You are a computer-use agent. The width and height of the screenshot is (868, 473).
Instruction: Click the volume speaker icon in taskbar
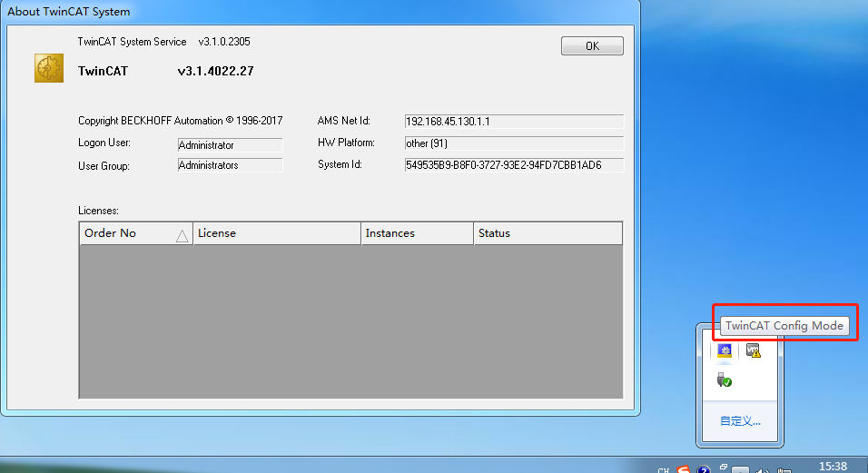coord(763,471)
